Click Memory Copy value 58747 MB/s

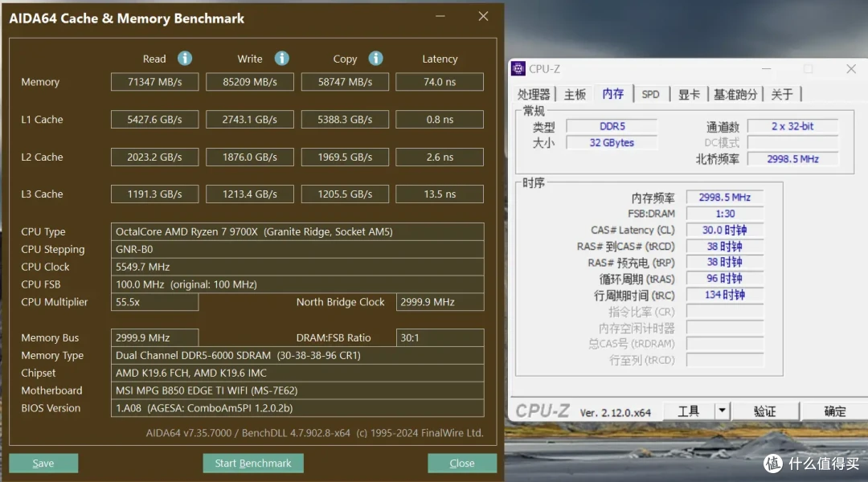[345, 82]
